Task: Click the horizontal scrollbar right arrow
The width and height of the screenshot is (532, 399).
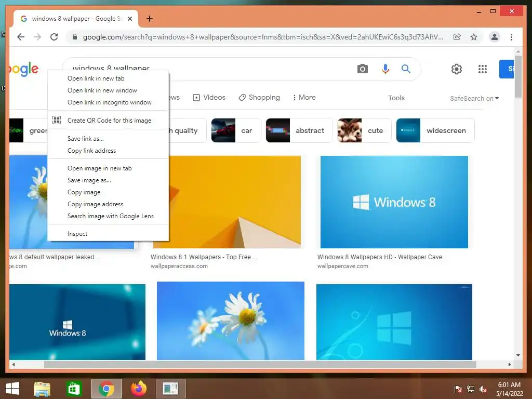Action: point(509,364)
